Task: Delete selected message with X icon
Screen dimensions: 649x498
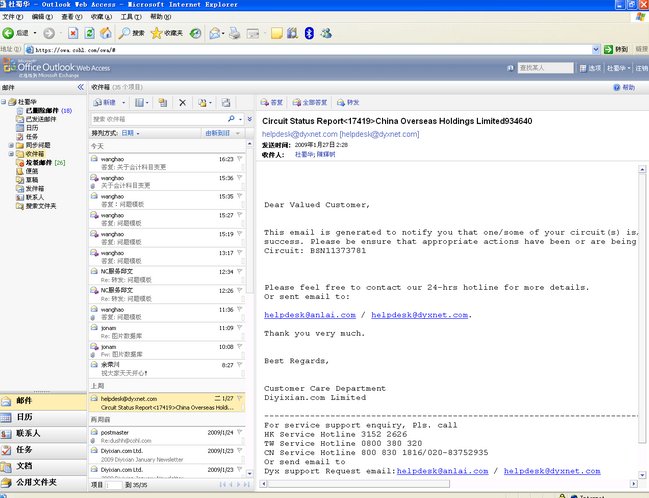Action: [x=182, y=102]
